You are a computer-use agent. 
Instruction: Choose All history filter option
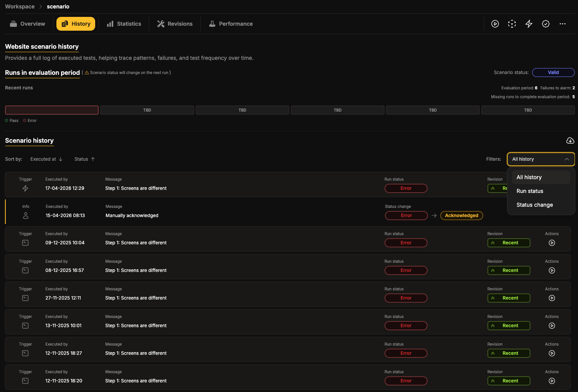[x=541, y=177]
